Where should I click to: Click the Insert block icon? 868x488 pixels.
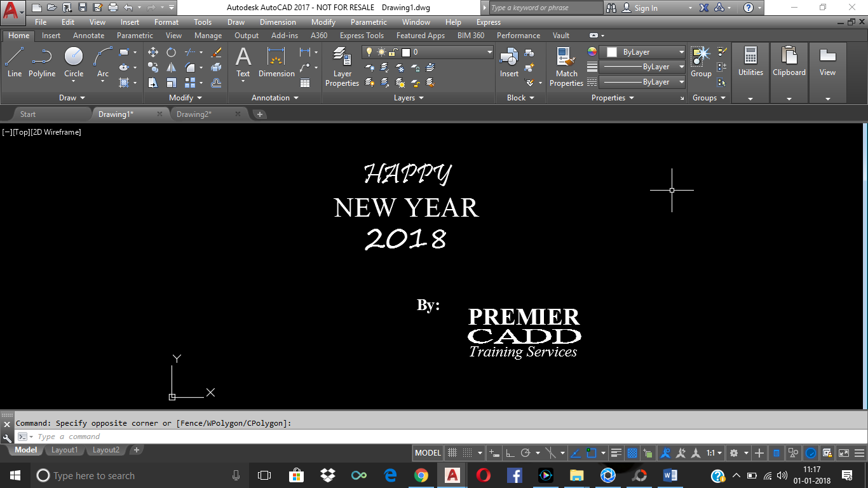click(x=509, y=62)
